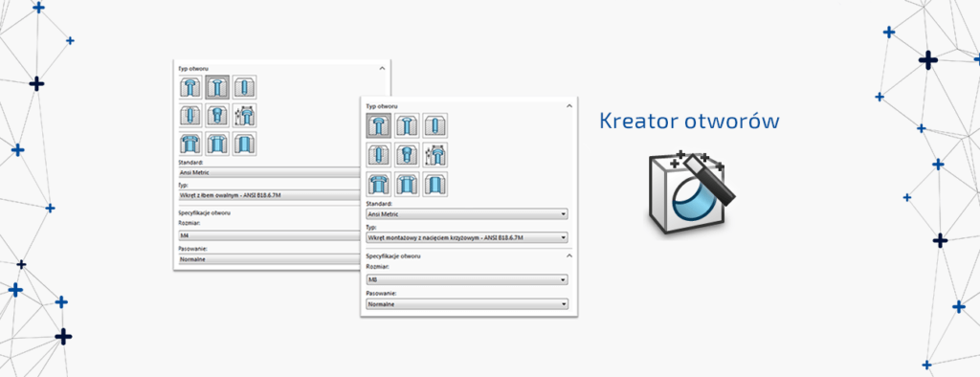Screen dimensions: 980x377
Task: Open the Rozmiar dropdown showing M8
Action: tap(467, 280)
